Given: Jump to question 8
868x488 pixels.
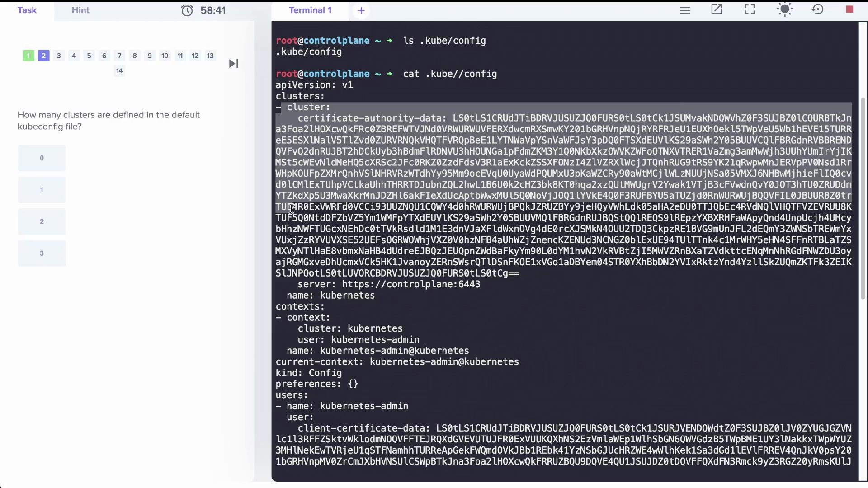Looking at the screenshot, I should pos(135,56).
